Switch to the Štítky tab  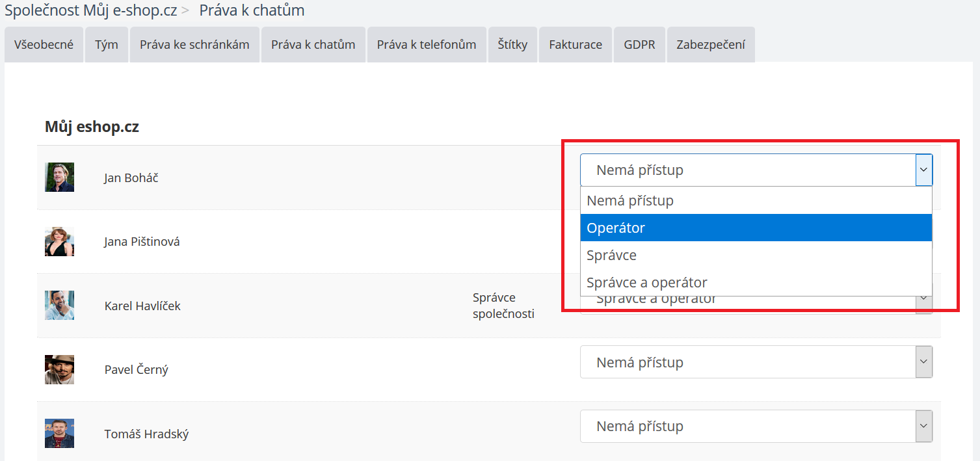(x=512, y=45)
